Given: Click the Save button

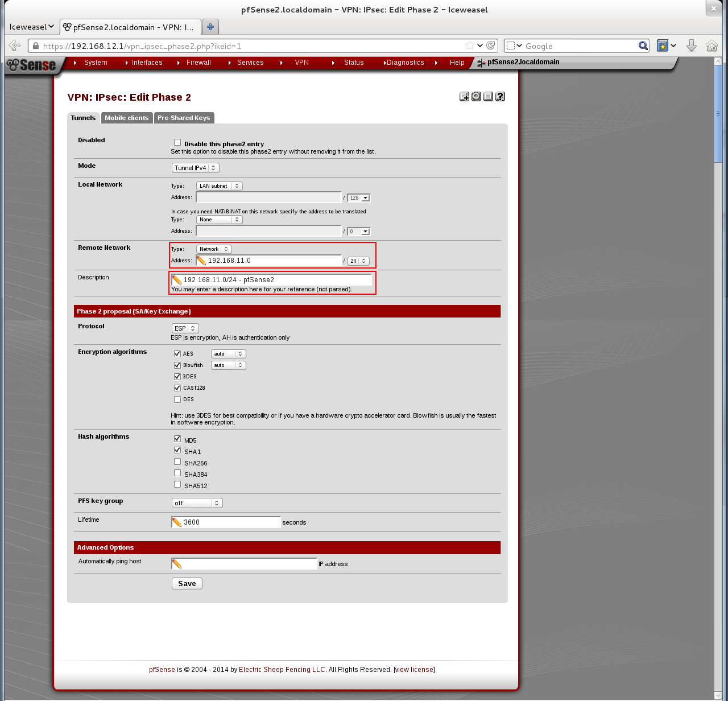Looking at the screenshot, I should [x=187, y=583].
